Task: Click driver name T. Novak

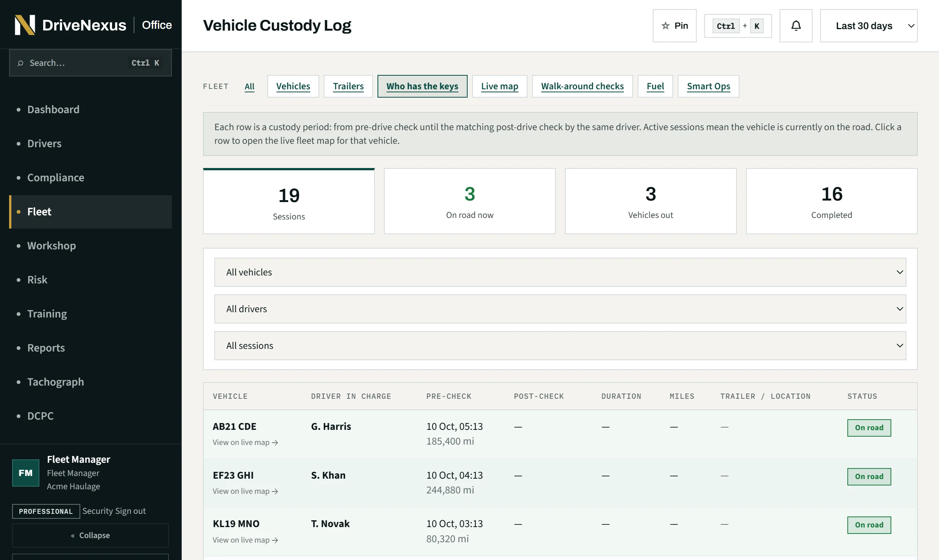Action: tap(330, 524)
